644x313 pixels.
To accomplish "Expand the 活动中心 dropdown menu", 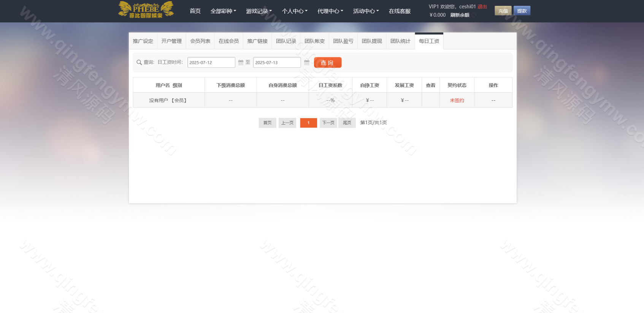I will [366, 11].
